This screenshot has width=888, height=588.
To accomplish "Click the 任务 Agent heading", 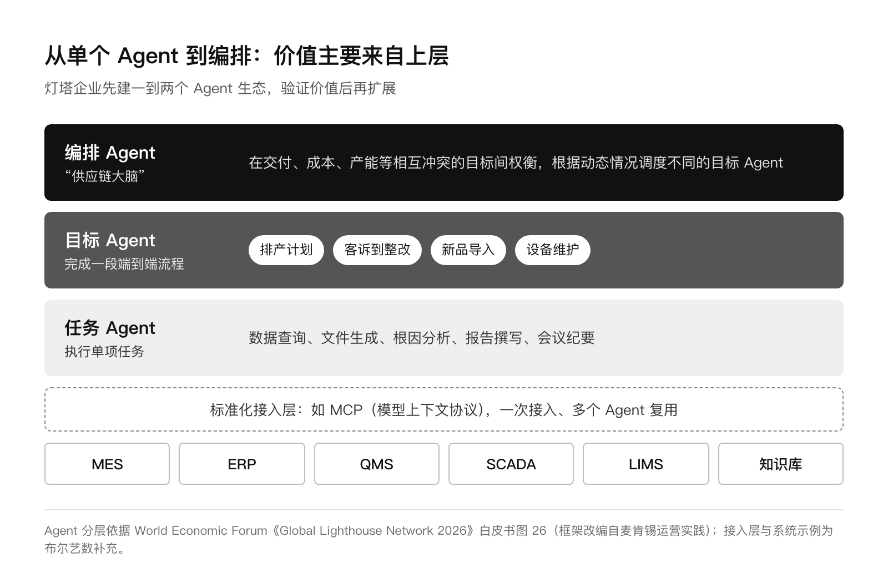I will pos(110,328).
